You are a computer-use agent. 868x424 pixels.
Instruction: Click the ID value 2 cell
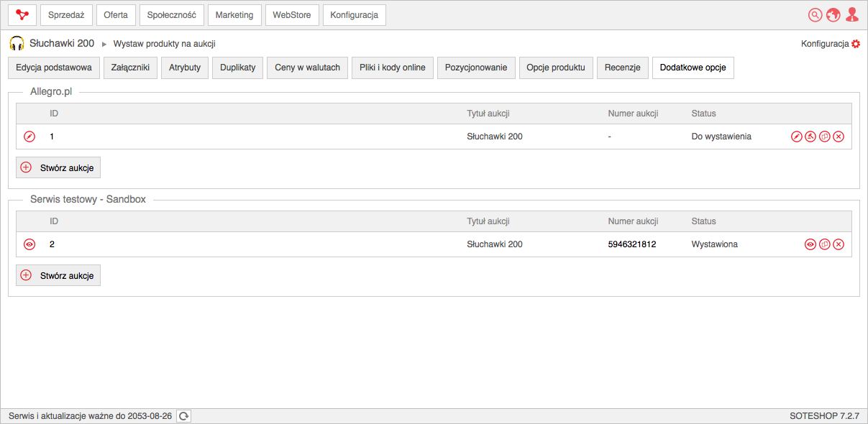(x=52, y=244)
